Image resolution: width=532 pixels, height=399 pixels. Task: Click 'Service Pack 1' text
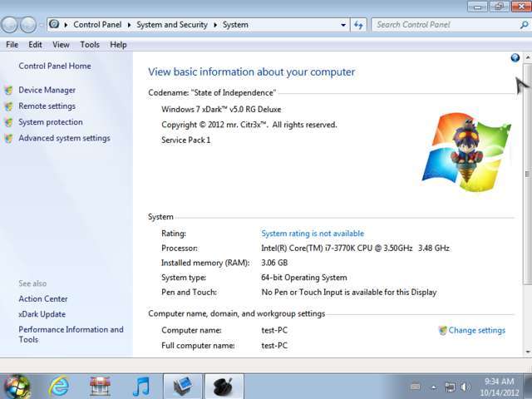[186, 140]
